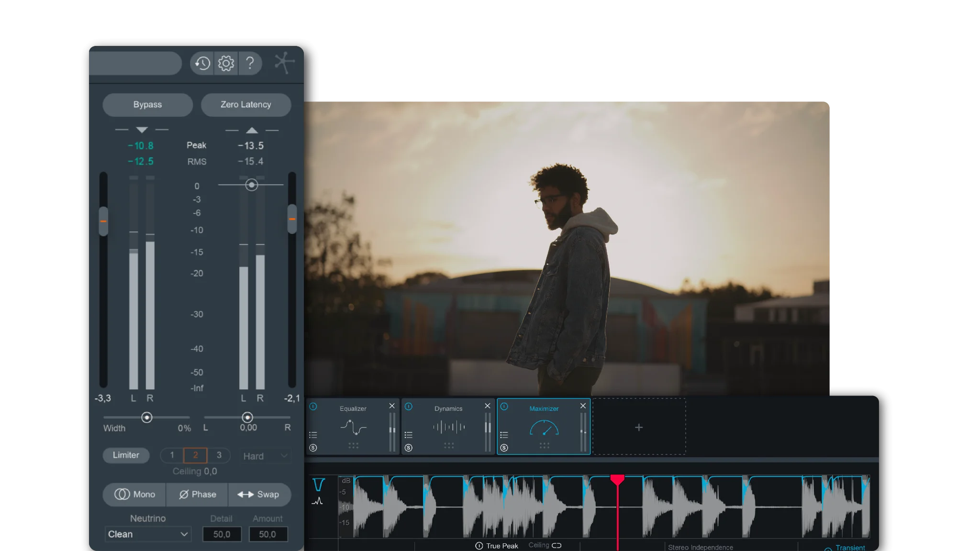Screen dimensions: 980x551
Task: Open the Neutrino Clean mode dropdown
Action: point(148,534)
